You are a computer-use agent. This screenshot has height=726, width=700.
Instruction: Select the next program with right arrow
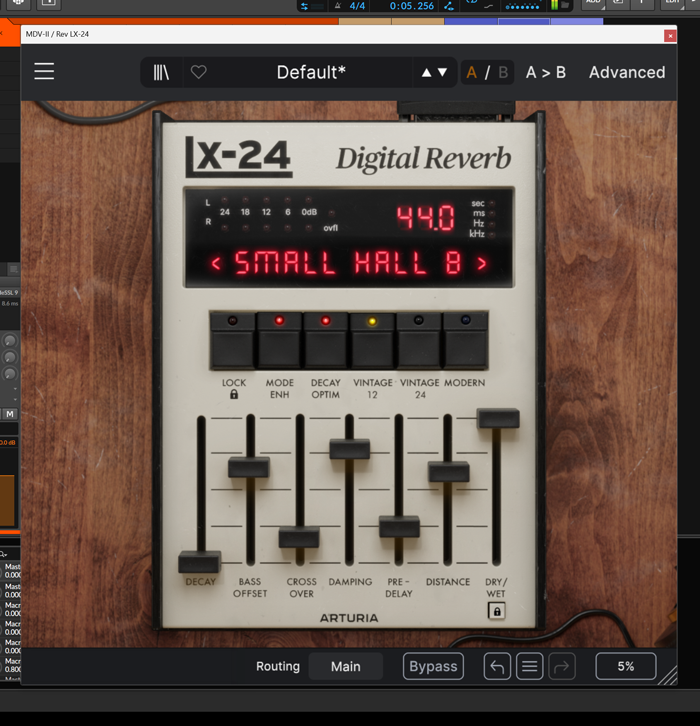482,264
